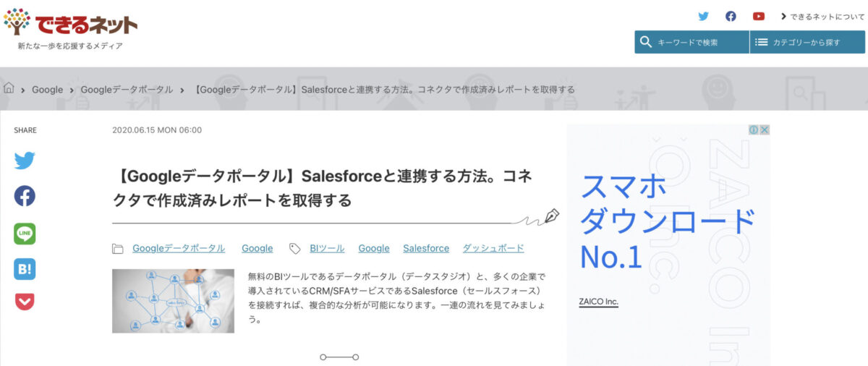This screenshot has height=366, width=868.
Task: Click the ad info icon
Action: click(753, 130)
